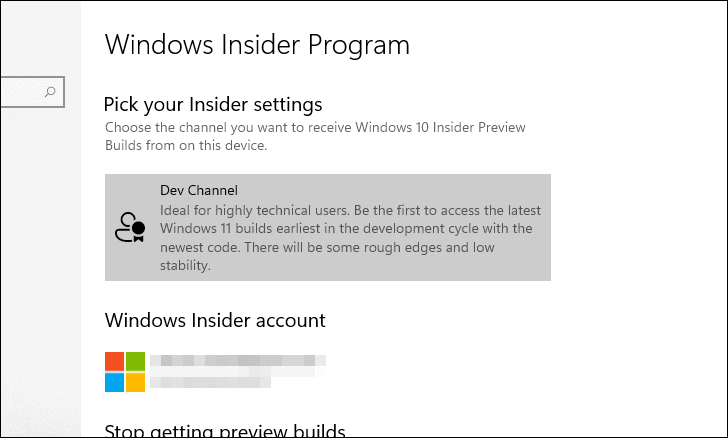Click the search magnifier icon
The height and width of the screenshot is (438, 728).
point(50,92)
